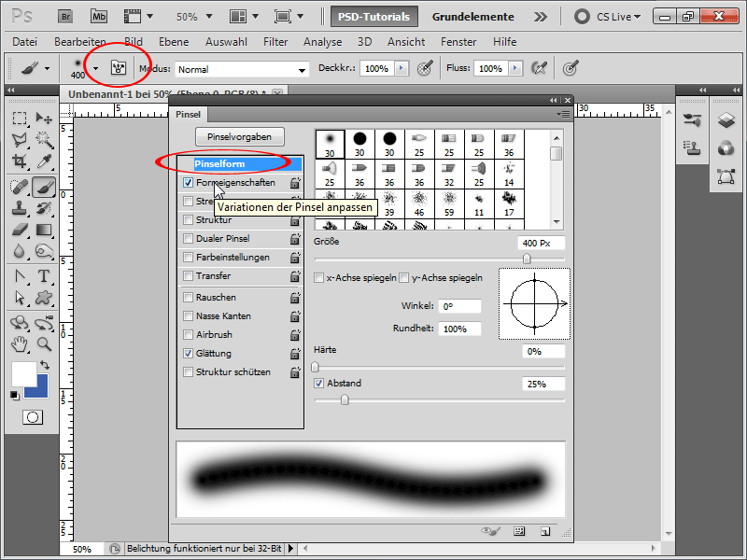Enable the Struktur schützen checkbox

click(x=189, y=371)
